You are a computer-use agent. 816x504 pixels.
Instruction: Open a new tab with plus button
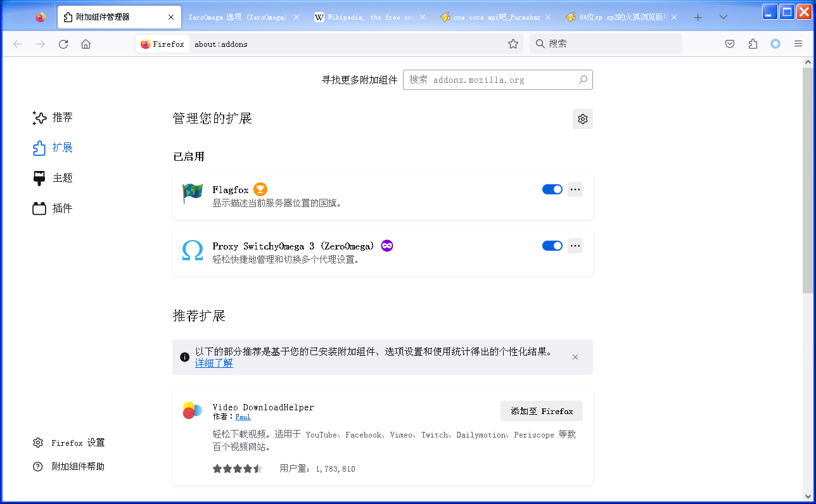click(698, 17)
